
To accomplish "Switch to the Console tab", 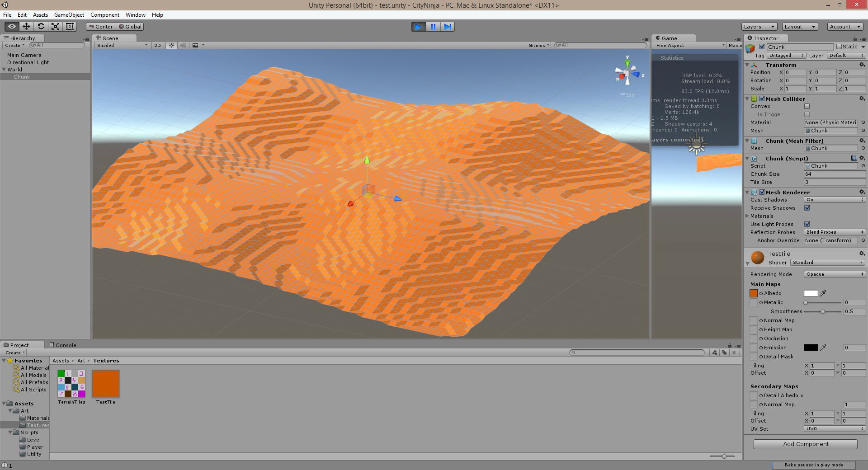I will (x=63, y=345).
